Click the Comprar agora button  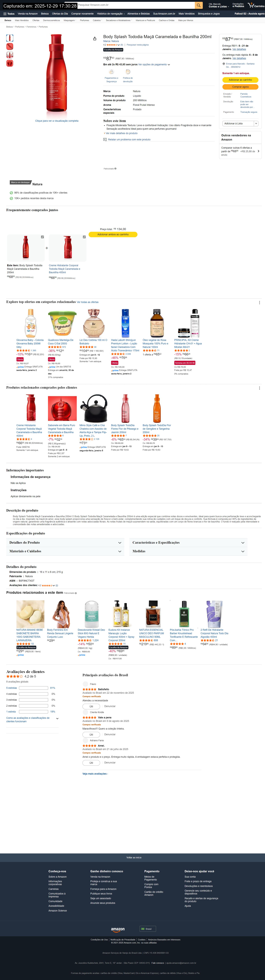coord(240,87)
